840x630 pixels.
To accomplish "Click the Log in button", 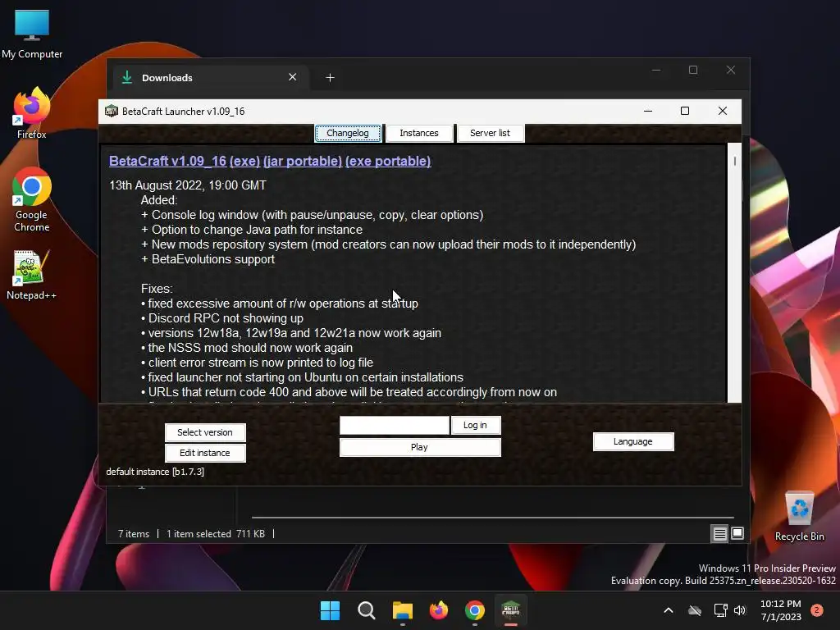I will [x=475, y=426].
